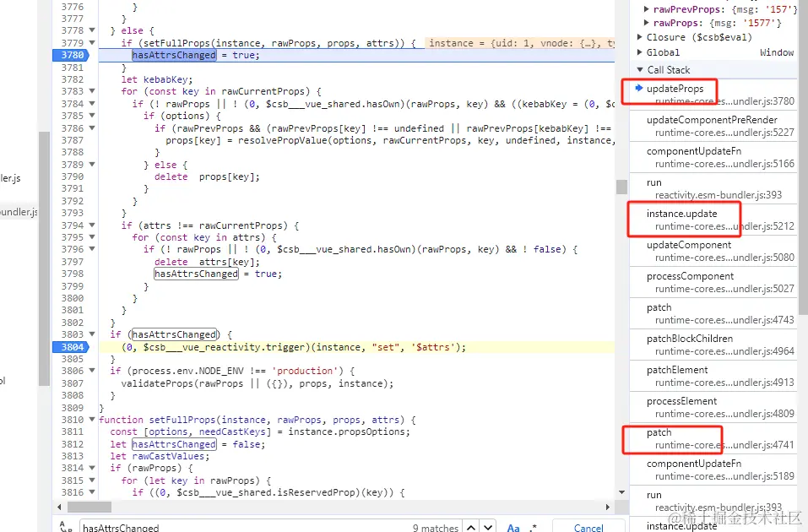The height and width of the screenshot is (532, 808).
Task: Set breakpoint on line number 3806
Action: [72, 371]
